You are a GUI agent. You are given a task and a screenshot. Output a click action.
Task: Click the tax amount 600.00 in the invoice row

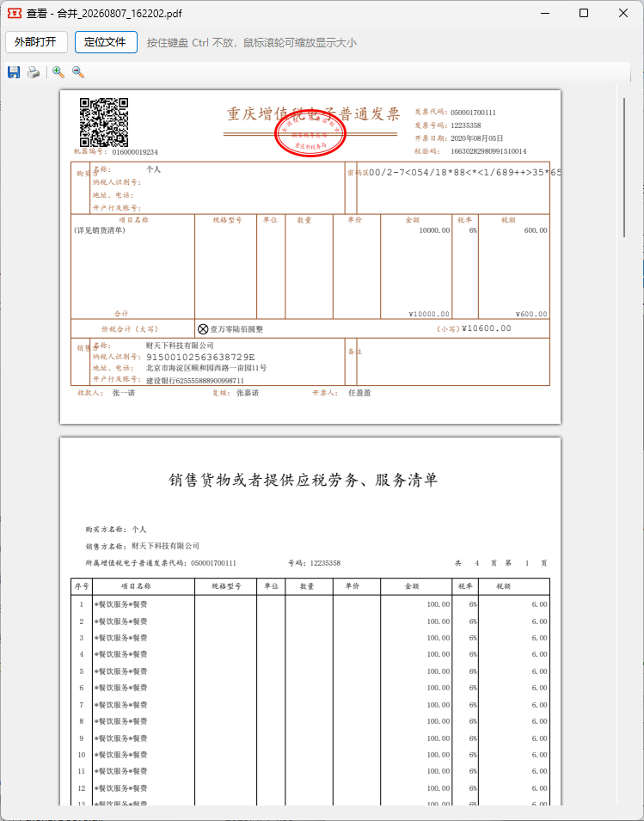tap(536, 230)
